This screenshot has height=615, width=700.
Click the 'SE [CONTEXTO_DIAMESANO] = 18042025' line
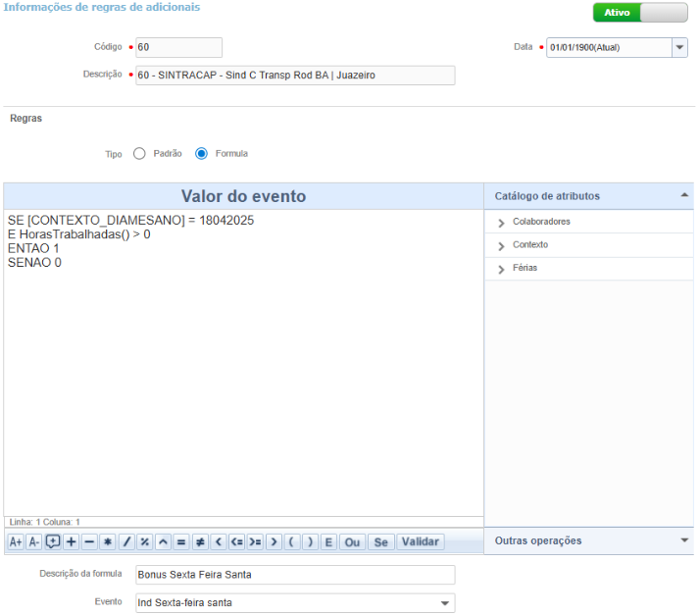tap(130, 220)
